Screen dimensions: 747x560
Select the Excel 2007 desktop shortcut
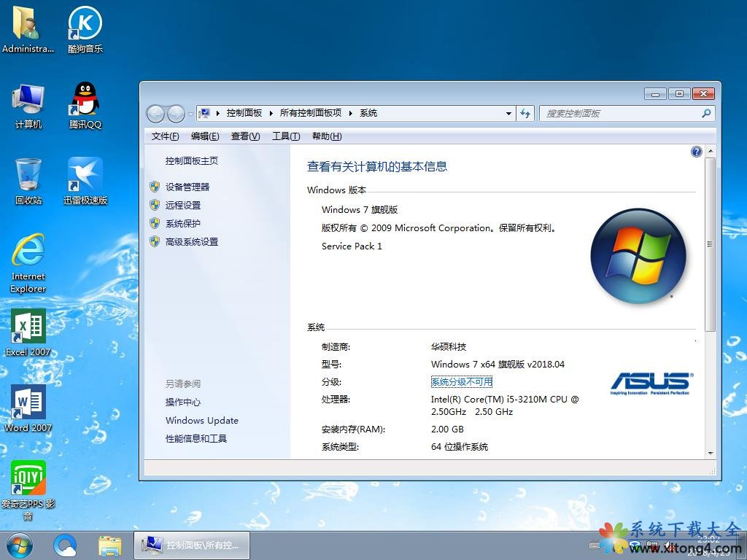click(28, 332)
